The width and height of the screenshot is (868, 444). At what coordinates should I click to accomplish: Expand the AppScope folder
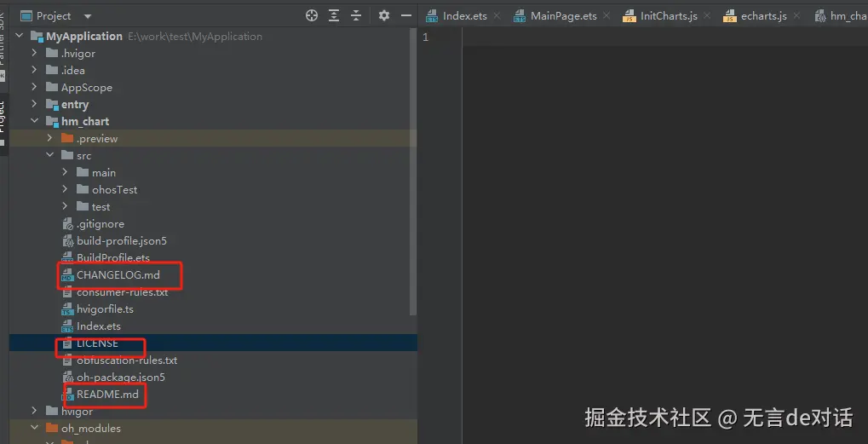coord(34,88)
